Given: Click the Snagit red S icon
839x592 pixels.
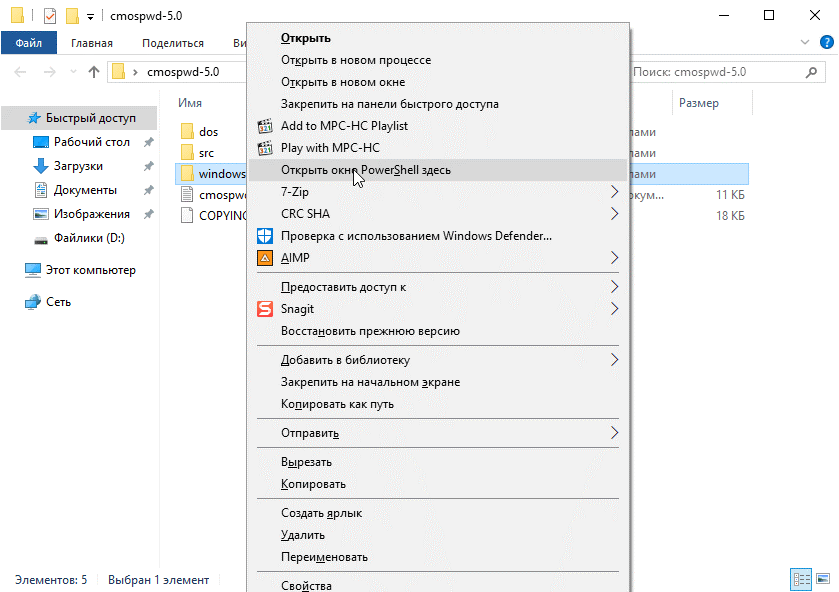Looking at the screenshot, I should click(265, 309).
